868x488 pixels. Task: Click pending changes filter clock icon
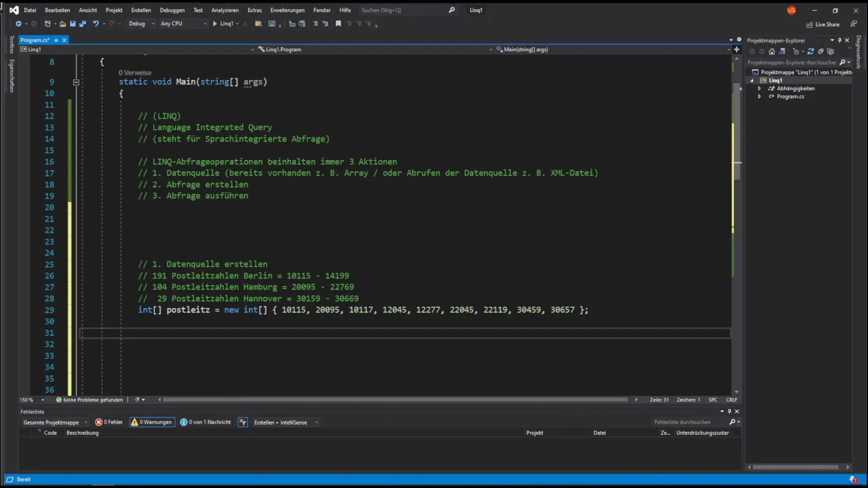796,52
